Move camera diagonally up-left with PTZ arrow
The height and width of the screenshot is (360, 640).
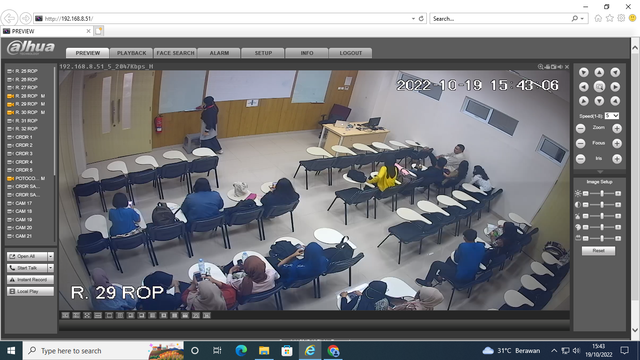coord(584,72)
